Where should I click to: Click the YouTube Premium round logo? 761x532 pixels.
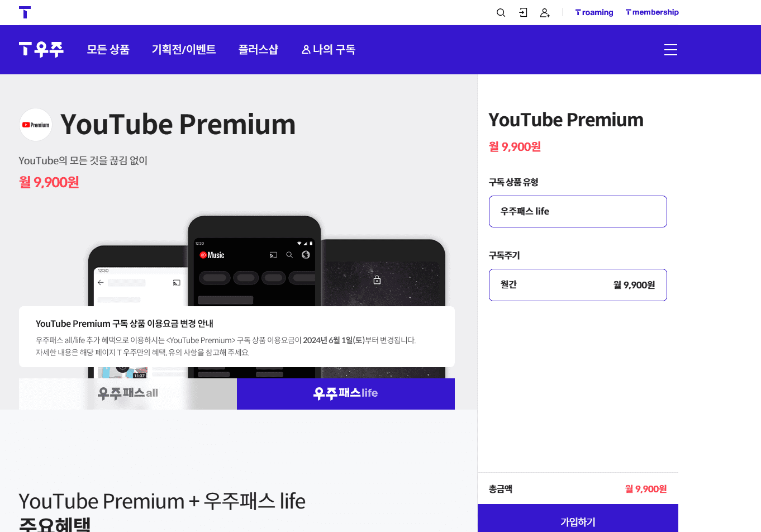pyautogui.click(x=36, y=125)
